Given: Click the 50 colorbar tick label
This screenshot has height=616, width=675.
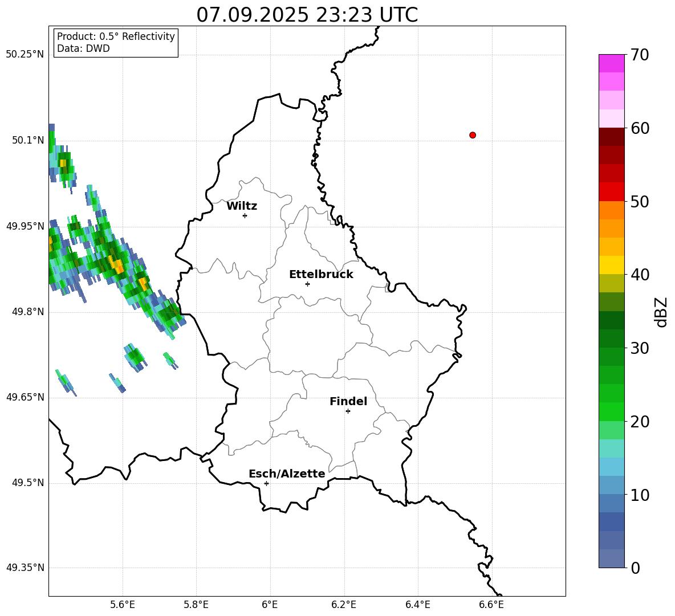Looking at the screenshot, I should tap(640, 201).
